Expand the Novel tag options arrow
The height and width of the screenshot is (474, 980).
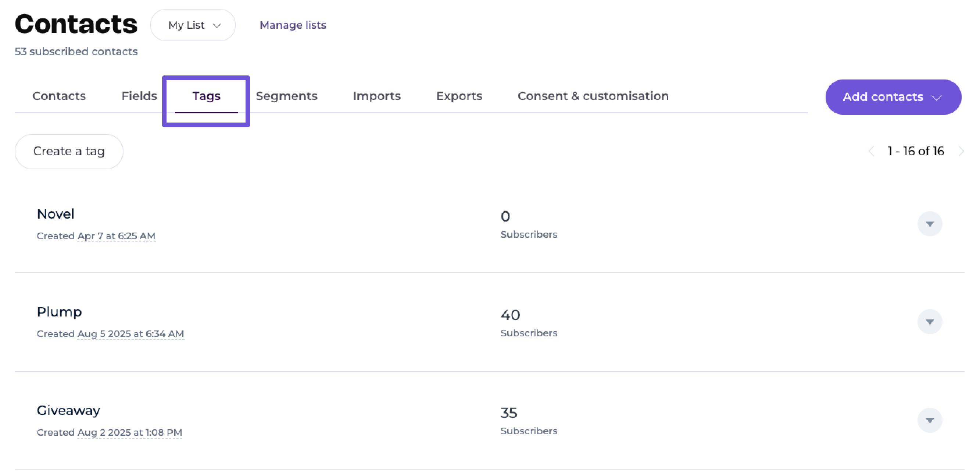(929, 224)
